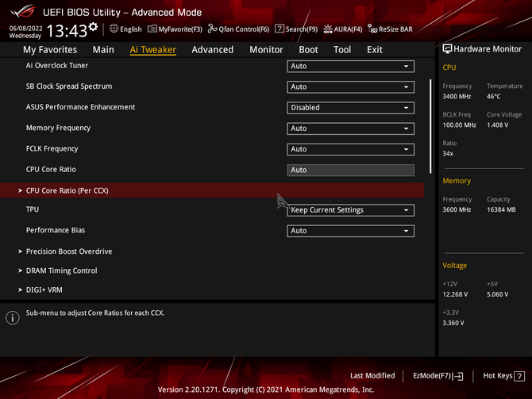
Task: Go to the Exit tab
Action: 375,50
